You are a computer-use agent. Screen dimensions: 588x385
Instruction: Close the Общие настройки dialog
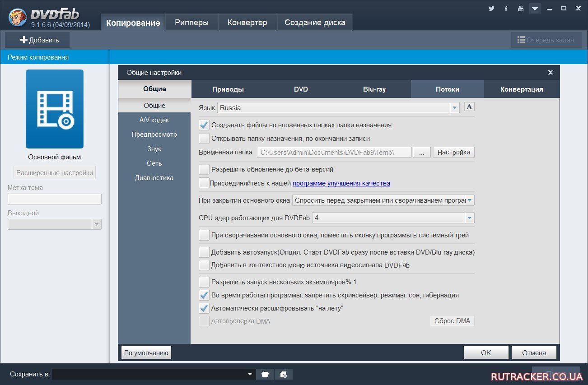click(x=551, y=72)
